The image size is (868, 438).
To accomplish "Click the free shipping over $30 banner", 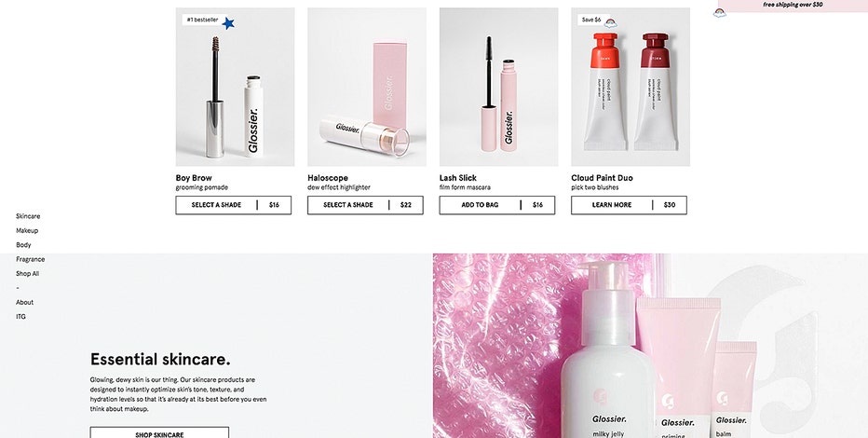I will tap(793, 5).
